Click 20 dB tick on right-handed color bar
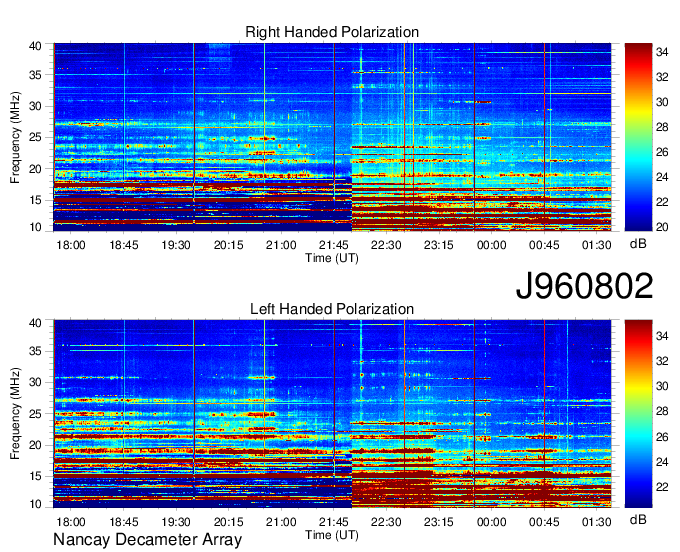 662,227
